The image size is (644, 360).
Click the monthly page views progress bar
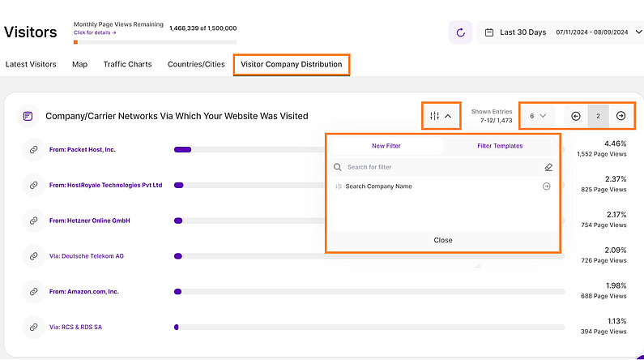155,42
